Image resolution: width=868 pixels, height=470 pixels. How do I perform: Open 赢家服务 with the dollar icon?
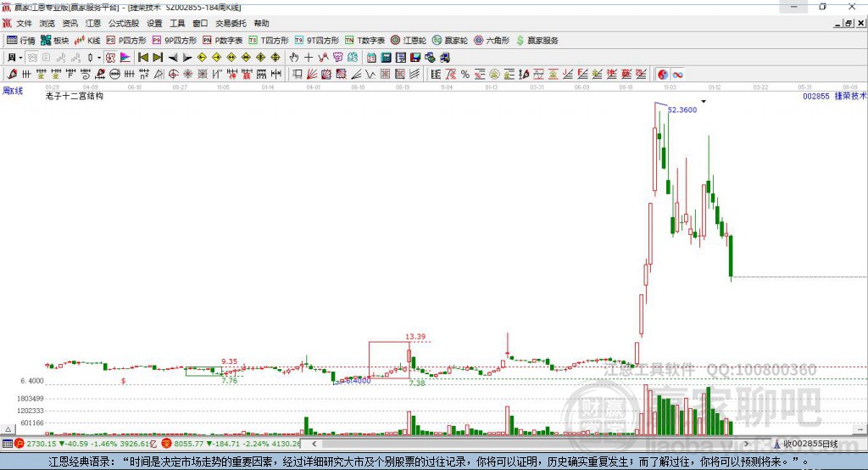pos(537,41)
